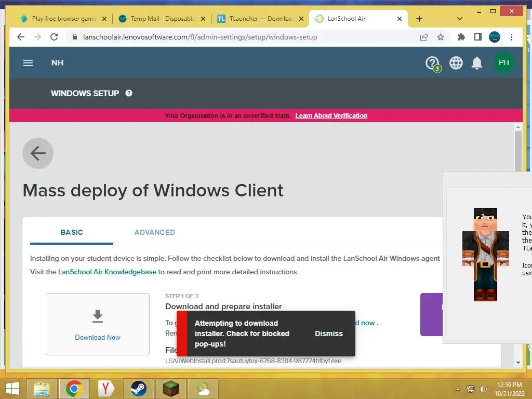The width and height of the screenshot is (532, 399).
Task: Click the page scrollbar thumb
Action: click(518, 151)
